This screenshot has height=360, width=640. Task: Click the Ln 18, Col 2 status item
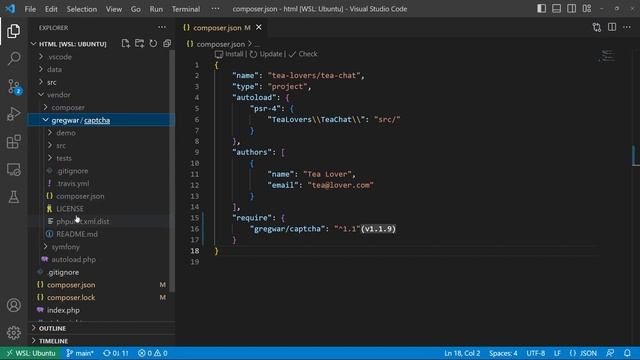462,353
